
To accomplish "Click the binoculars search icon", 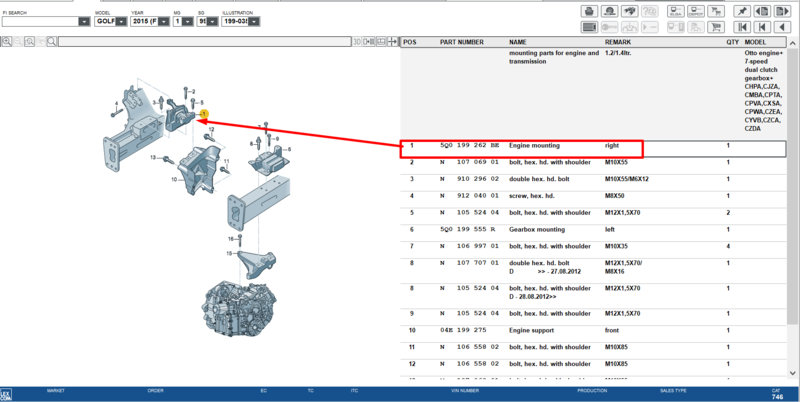I will [x=630, y=11].
